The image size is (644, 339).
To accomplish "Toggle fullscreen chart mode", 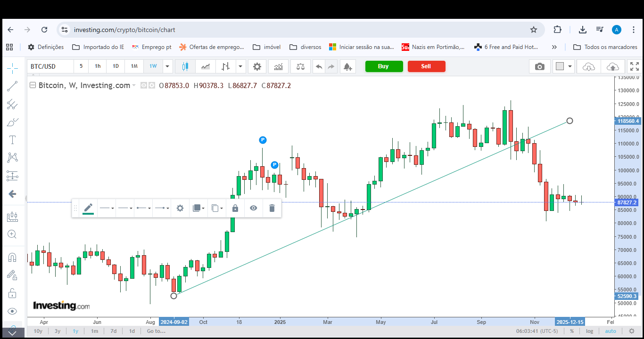I will click(x=635, y=66).
